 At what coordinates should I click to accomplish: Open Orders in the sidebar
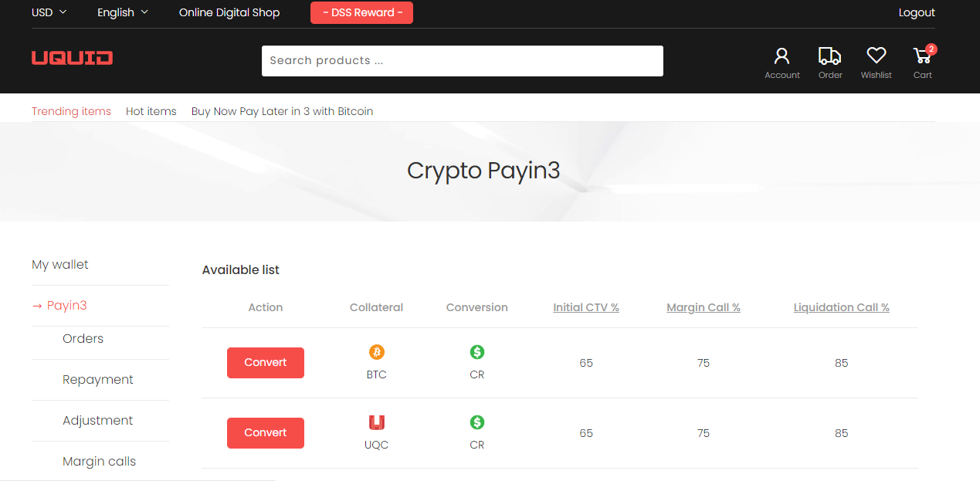[83, 339]
